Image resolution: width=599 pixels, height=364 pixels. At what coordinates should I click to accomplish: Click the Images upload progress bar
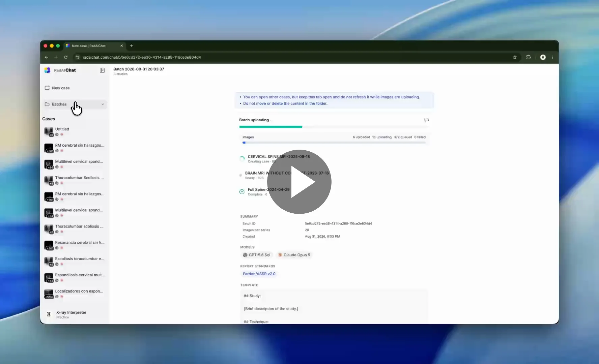[x=334, y=143]
